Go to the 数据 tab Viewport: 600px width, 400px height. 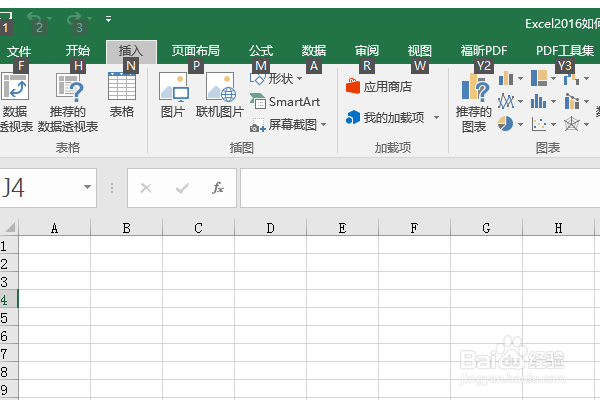(x=314, y=51)
